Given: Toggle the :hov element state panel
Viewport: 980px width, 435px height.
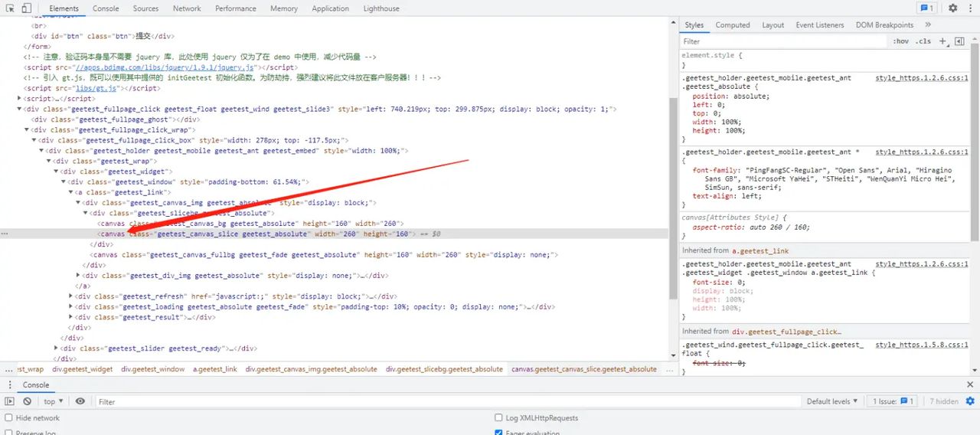Looking at the screenshot, I should point(901,41).
